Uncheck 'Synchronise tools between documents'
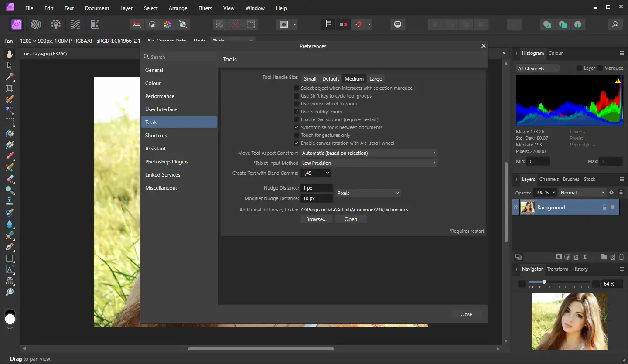This screenshot has width=628, height=364. click(297, 127)
